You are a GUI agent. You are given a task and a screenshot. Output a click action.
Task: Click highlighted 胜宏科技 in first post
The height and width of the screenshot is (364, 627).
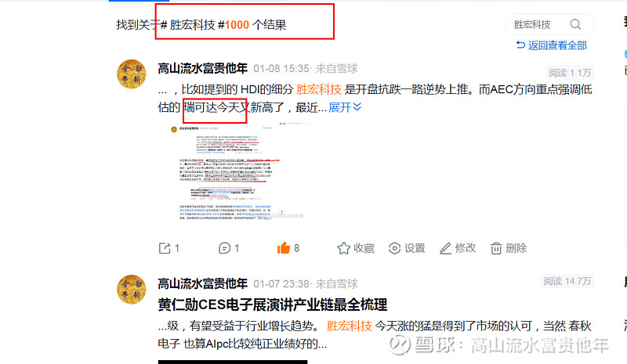click(x=319, y=89)
